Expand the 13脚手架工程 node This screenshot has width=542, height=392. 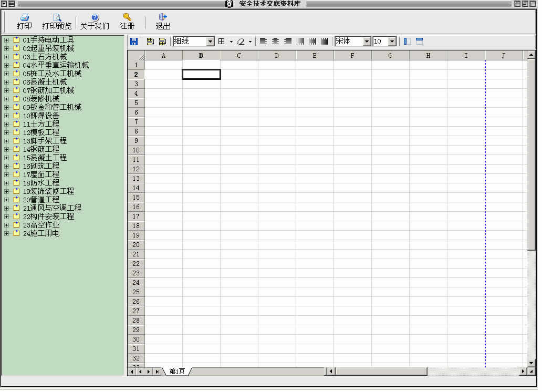coord(6,141)
